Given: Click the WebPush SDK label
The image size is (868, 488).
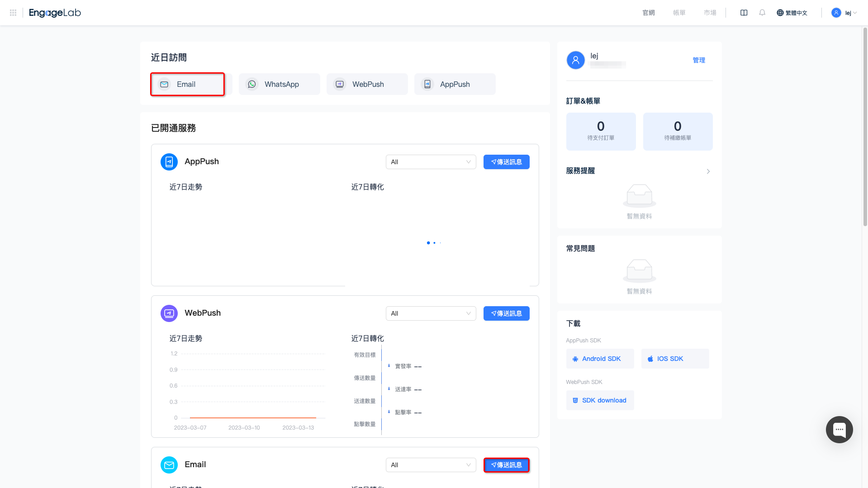Looking at the screenshot, I should (584, 382).
